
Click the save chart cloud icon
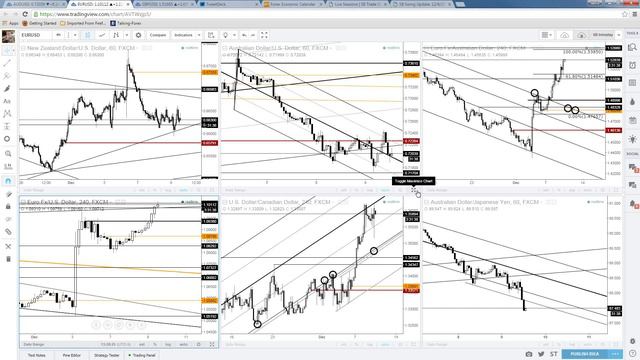point(564,35)
